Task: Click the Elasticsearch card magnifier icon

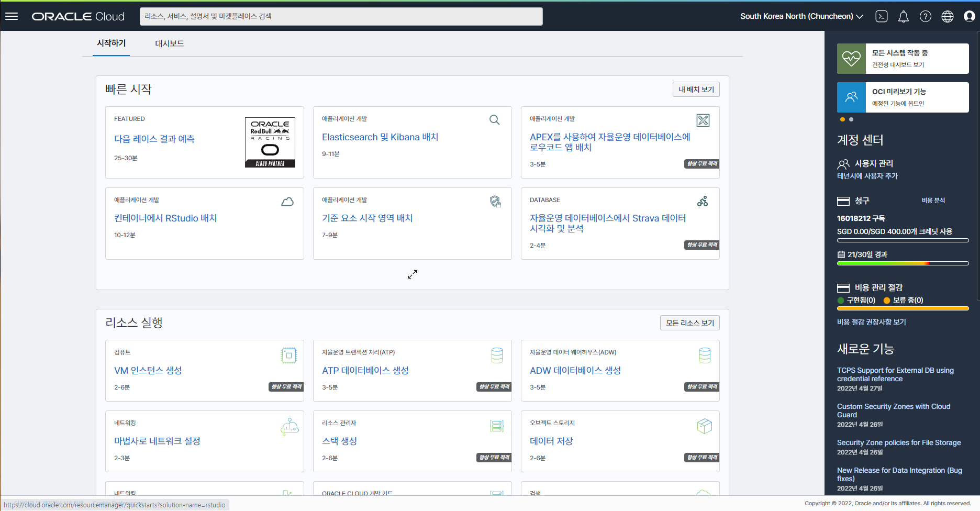Action: pos(494,120)
